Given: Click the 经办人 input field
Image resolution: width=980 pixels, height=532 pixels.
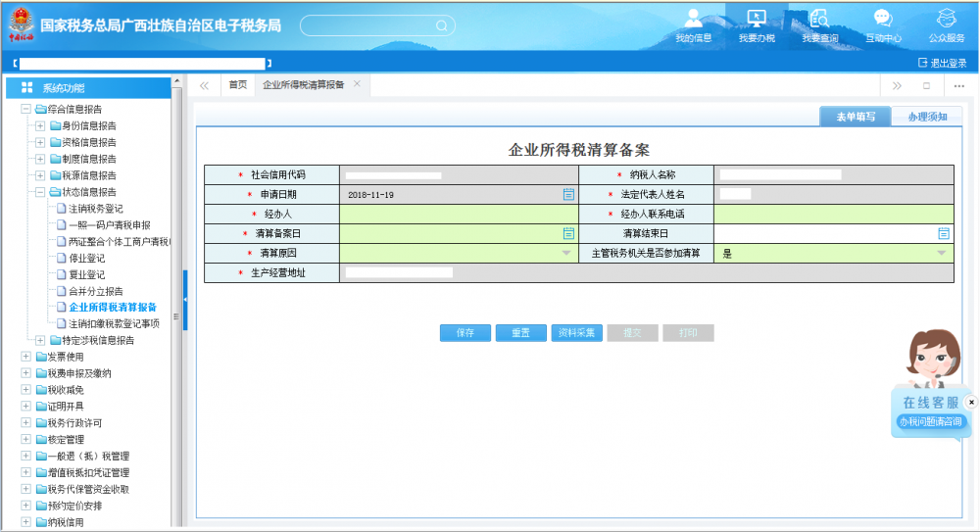Looking at the screenshot, I should (x=459, y=214).
